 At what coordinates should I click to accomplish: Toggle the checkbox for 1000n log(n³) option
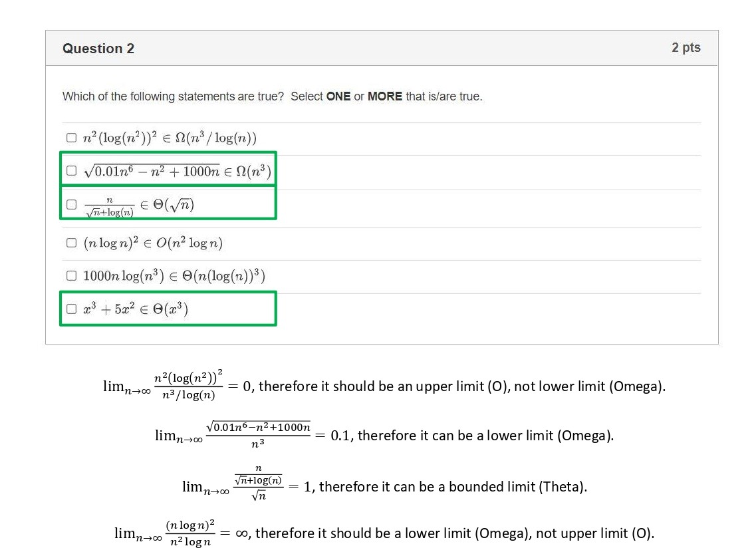pyautogui.click(x=72, y=275)
